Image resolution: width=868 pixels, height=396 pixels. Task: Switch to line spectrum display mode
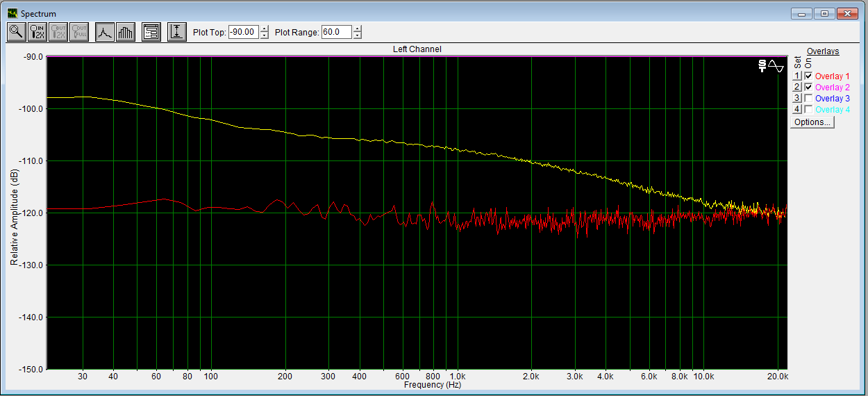[x=105, y=32]
